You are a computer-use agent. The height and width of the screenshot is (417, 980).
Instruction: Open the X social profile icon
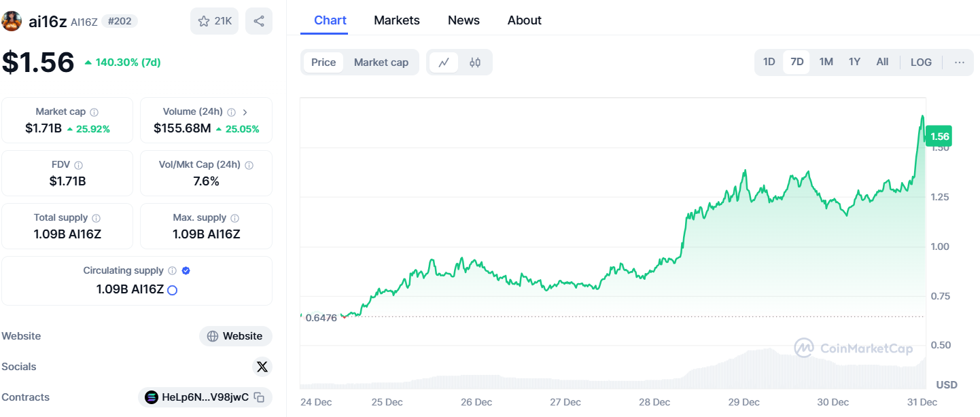[262, 367]
